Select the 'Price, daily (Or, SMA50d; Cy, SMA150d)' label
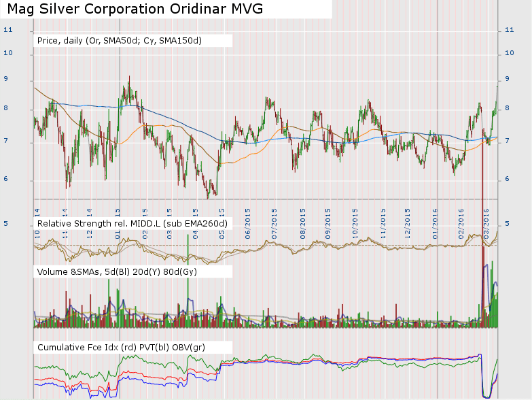The image size is (532, 400). tap(120, 41)
